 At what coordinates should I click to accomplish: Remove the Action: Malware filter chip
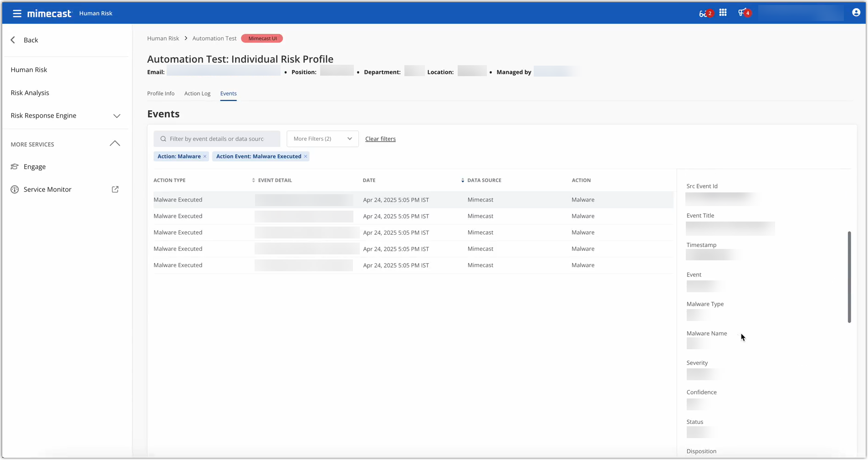click(205, 156)
